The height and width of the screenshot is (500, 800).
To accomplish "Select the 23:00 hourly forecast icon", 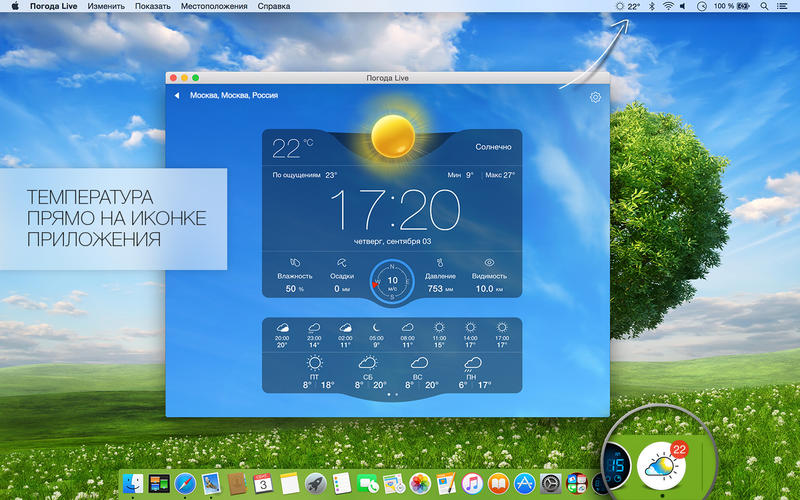I will click(314, 327).
